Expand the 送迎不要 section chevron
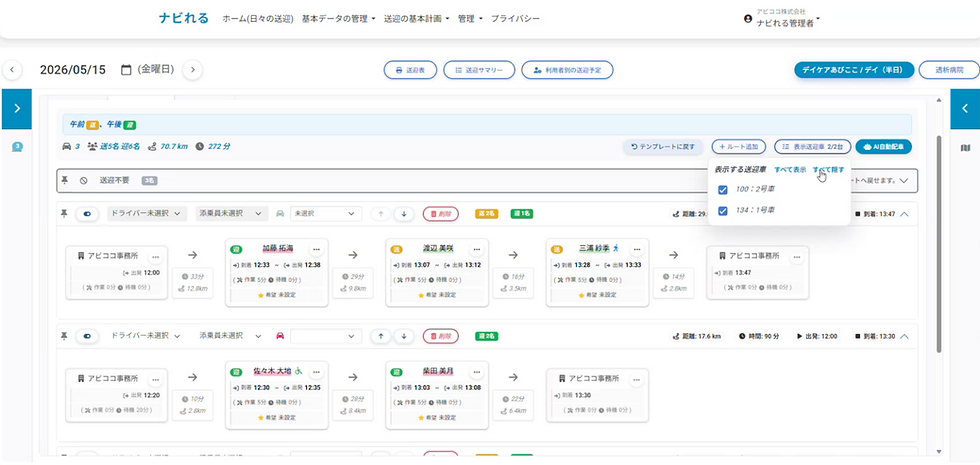The image size is (980, 465). tap(904, 180)
